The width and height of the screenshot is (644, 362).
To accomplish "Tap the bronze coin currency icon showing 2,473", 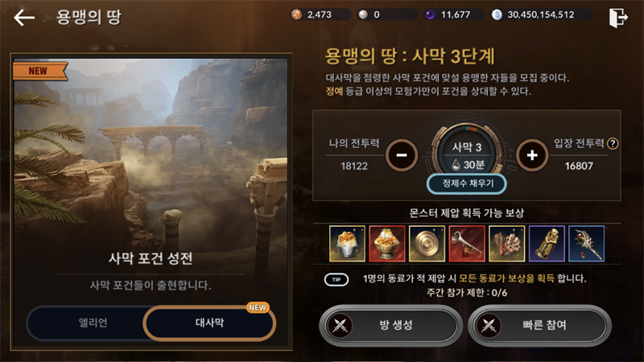I will [x=296, y=14].
